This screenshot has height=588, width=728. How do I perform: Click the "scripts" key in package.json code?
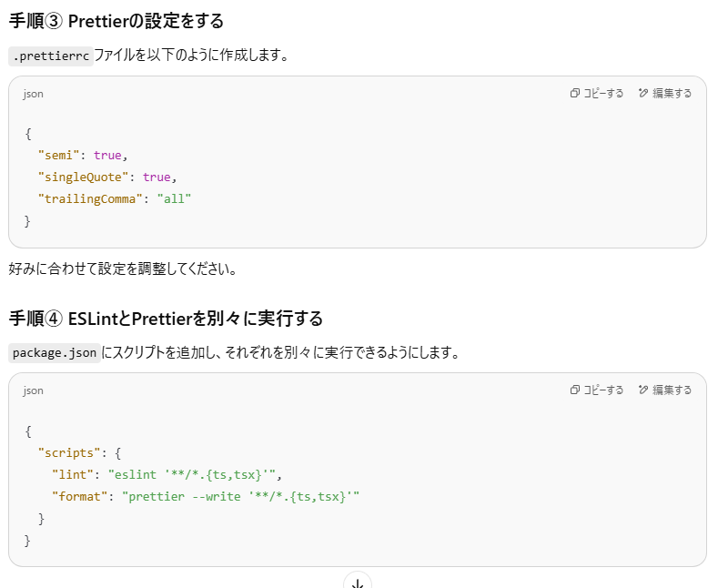[68, 451]
